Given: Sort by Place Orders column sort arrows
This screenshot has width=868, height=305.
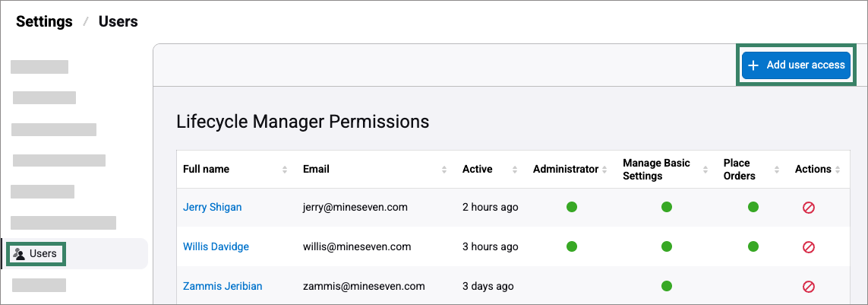Looking at the screenshot, I should tap(778, 170).
